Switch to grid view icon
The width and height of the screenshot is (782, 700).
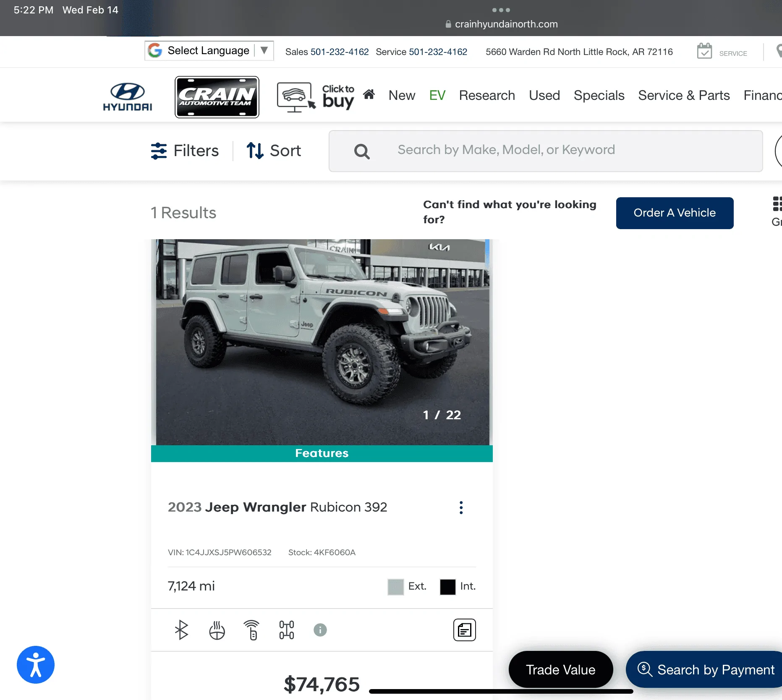[x=777, y=204]
